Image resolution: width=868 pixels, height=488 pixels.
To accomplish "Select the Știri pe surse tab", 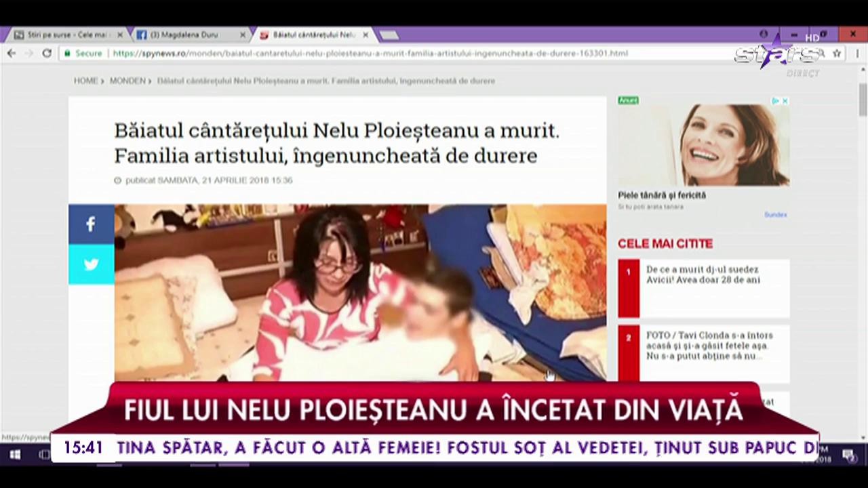I will coord(64,35).
